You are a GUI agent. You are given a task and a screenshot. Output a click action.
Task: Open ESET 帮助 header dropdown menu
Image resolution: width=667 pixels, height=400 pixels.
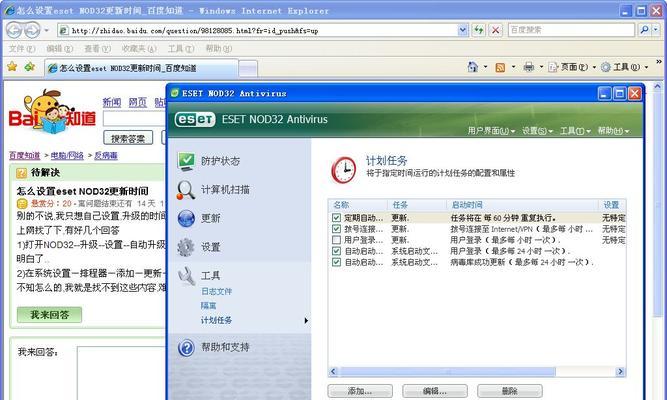(613, 131)
